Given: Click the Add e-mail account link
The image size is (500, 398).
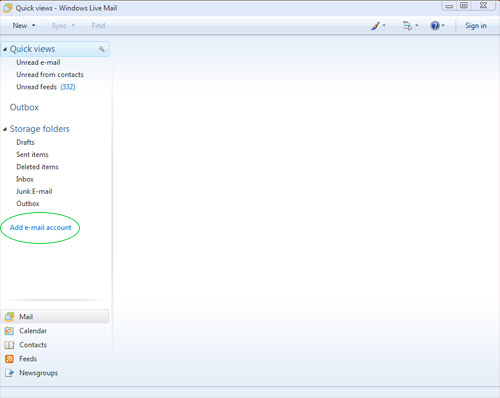Looking at the screenshot, I should click(x=41, y=228).
